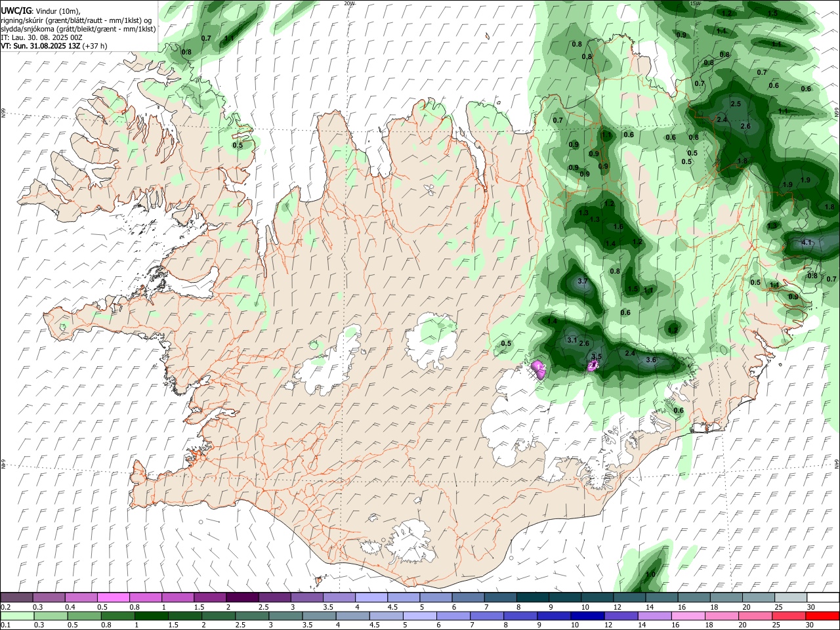Click the Hofsjökull glacier with green patch
This screenshot has width=840, height=630.
pos(432,339)
